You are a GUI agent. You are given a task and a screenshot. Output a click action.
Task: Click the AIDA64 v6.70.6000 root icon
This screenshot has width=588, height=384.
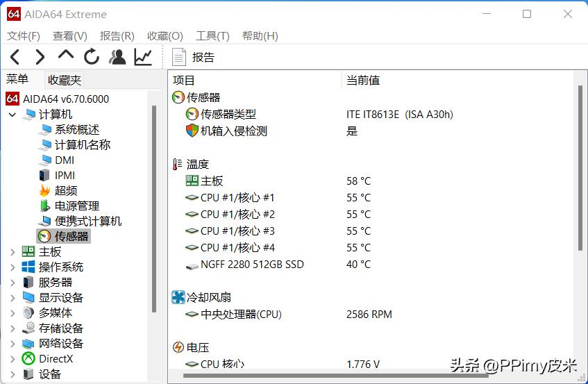pos(12,99)
